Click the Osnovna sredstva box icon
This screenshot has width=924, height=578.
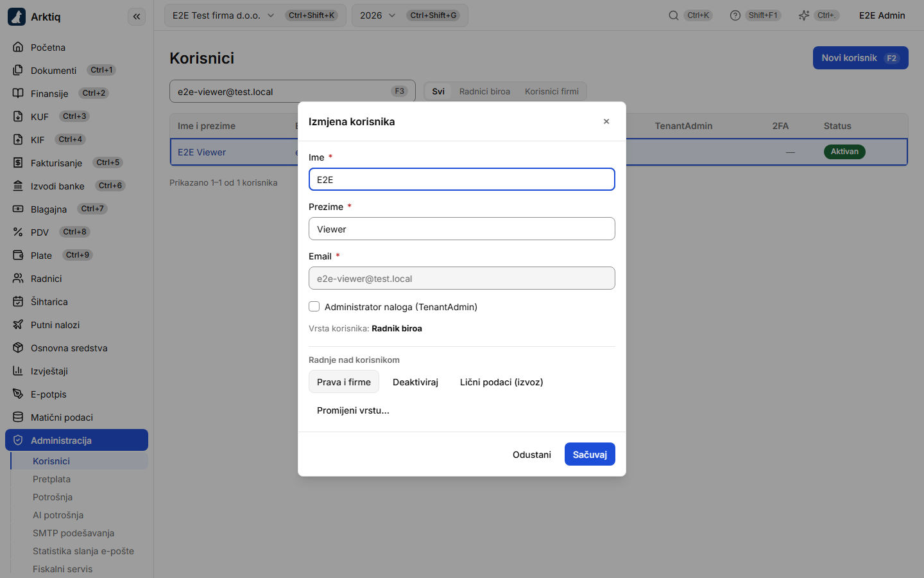click(18, 347)
